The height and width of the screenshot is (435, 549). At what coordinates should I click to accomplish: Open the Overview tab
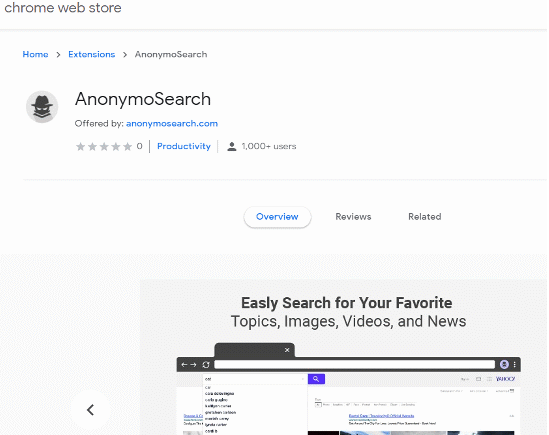tap(277, 217)
